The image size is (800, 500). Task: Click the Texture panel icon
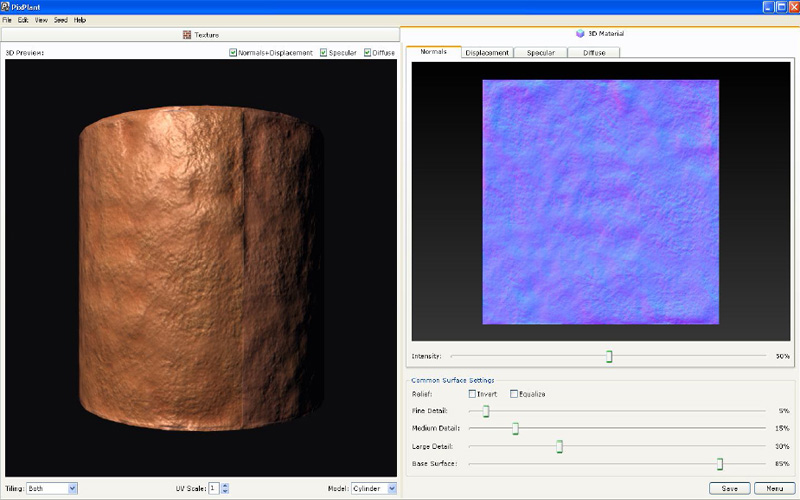187,35
